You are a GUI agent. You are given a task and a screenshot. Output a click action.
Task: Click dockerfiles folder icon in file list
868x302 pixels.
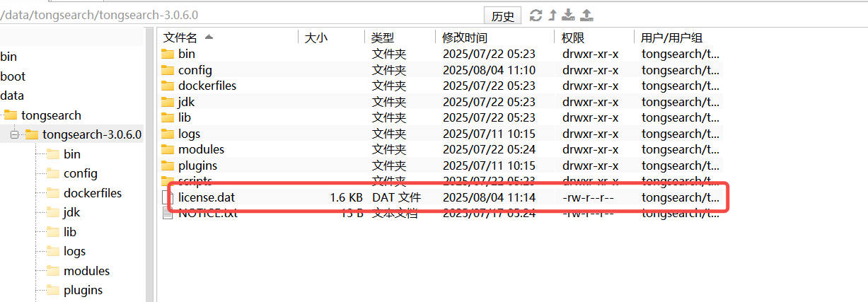[x=168, y=86]
